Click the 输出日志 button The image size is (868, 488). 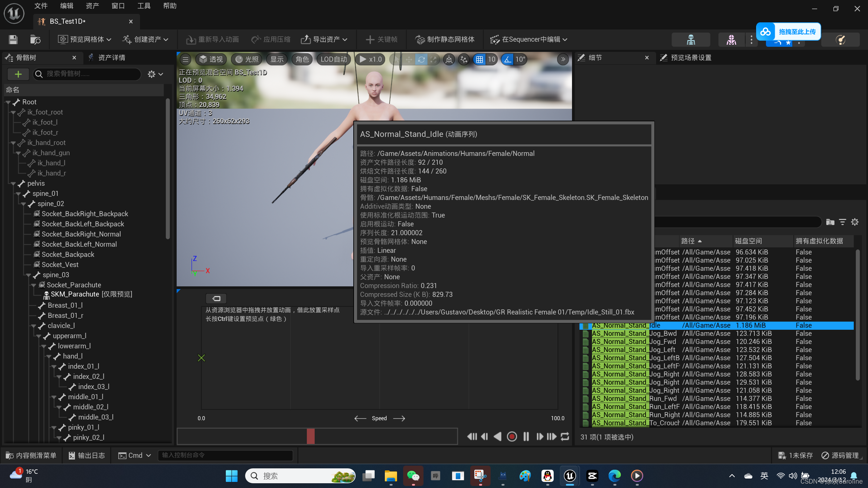point(87,455)
